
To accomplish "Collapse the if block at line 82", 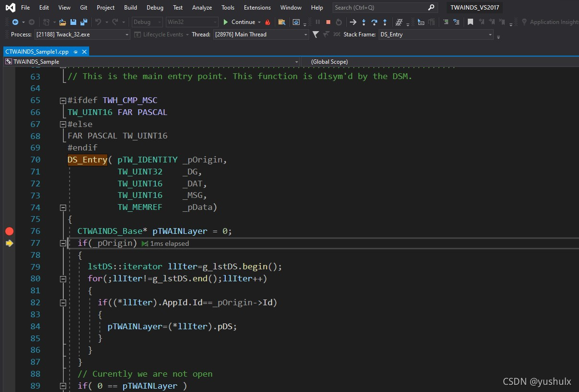I will (x=63, y=303).
